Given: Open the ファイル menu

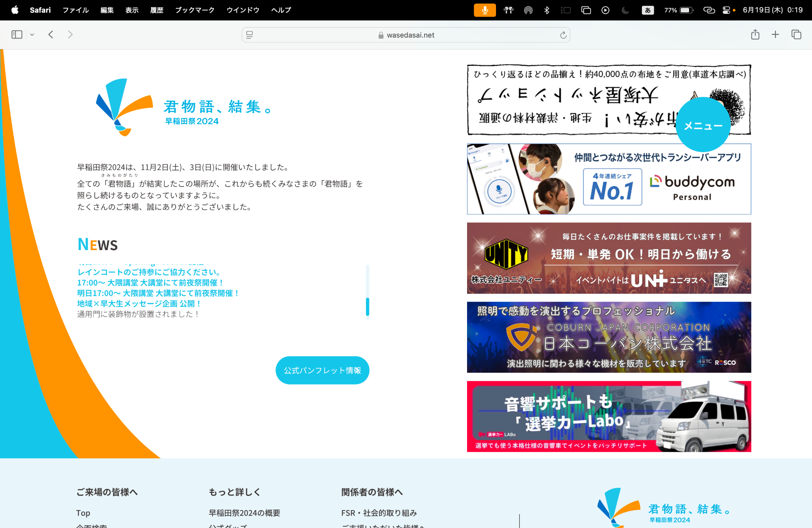Looking at the screenshot, I should (75, 10).
